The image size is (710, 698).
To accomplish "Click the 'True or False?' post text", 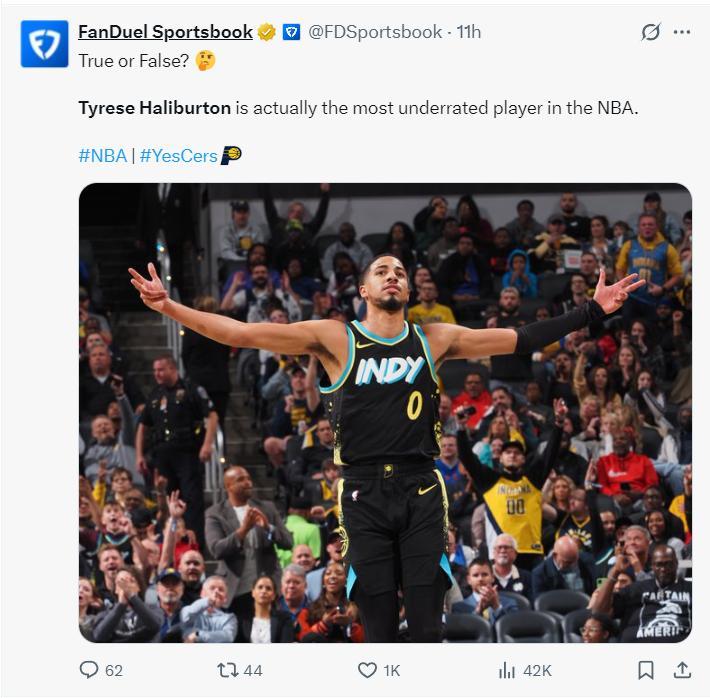I will [134, 60].
